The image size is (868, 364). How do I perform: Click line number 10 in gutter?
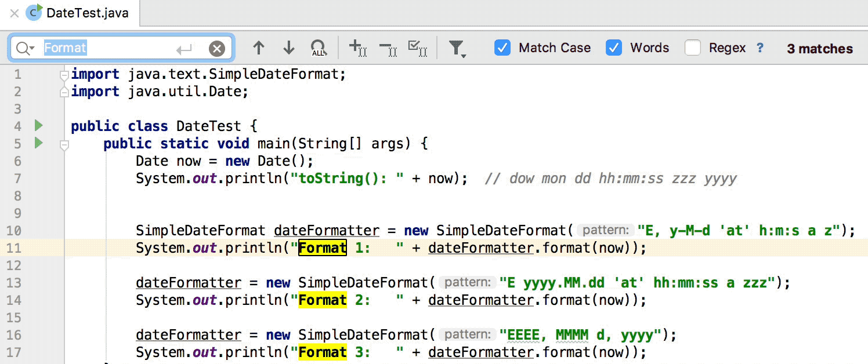(14, 231)
